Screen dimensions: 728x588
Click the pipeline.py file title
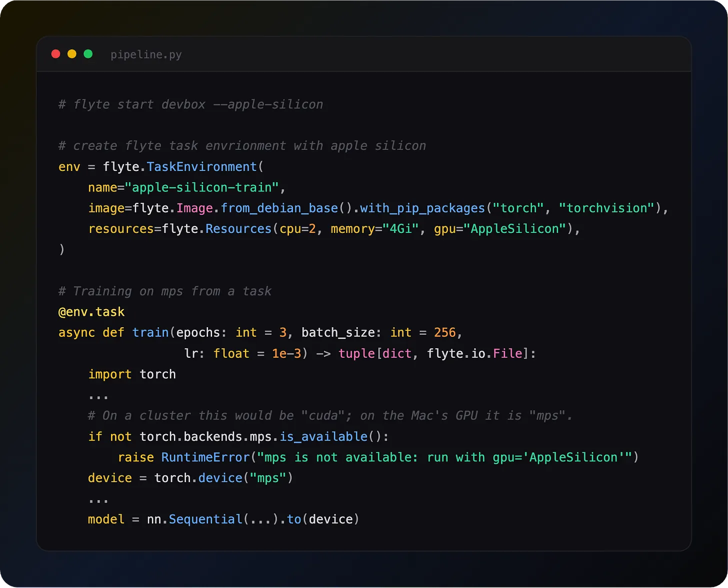click(x=146, y=54)
